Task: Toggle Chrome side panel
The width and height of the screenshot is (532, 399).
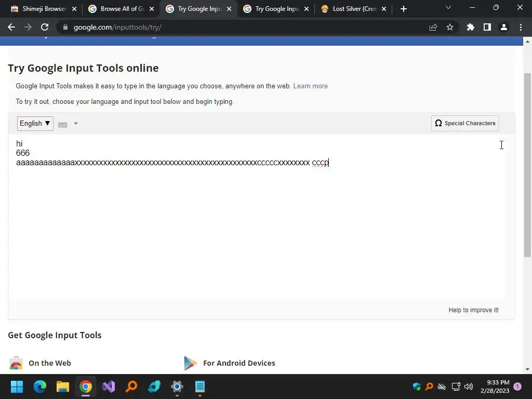Action: pyautogui.click(x=487, y=27)
